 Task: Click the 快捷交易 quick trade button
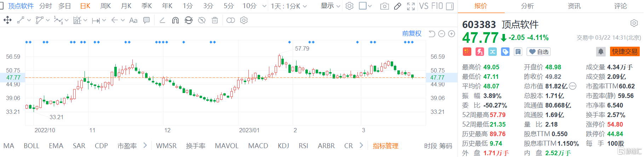click(625, 52)
